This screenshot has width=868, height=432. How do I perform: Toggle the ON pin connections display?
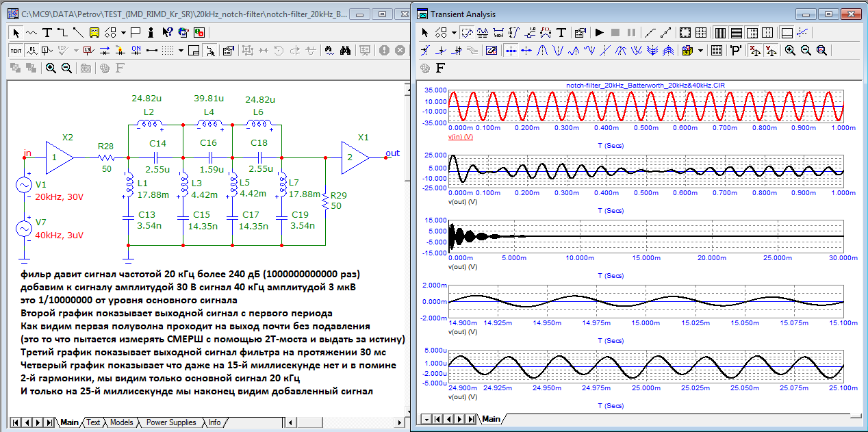(x=136, y=50)
